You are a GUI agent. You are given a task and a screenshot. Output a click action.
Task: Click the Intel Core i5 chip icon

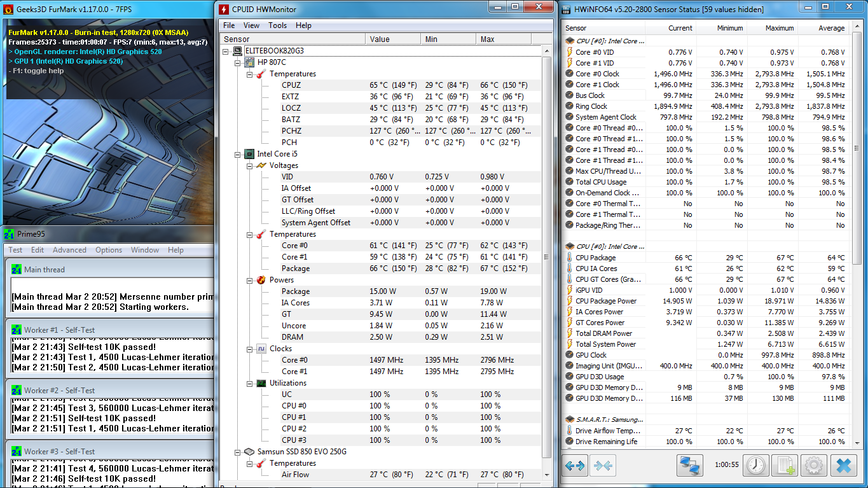click(250, 154)
